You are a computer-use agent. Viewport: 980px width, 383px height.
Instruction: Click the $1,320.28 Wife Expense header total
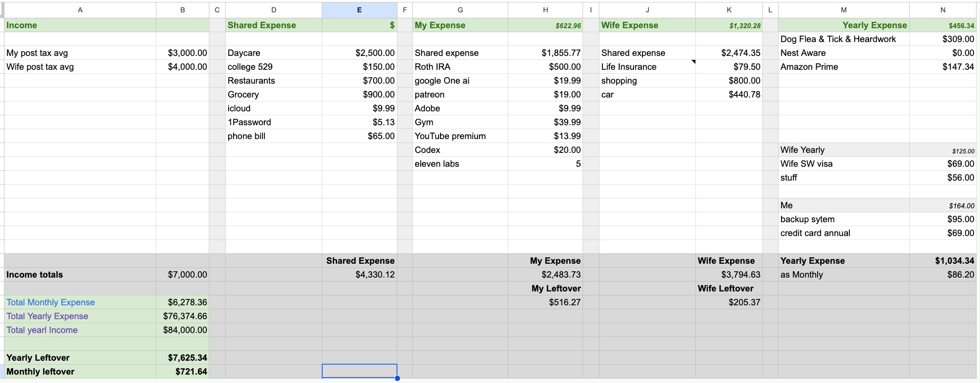click(x=729, y=25)
